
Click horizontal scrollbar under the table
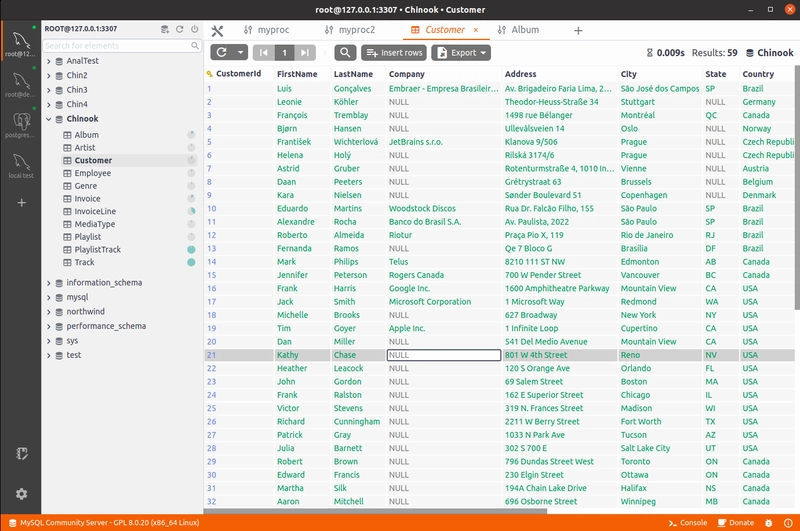(375, 511)
